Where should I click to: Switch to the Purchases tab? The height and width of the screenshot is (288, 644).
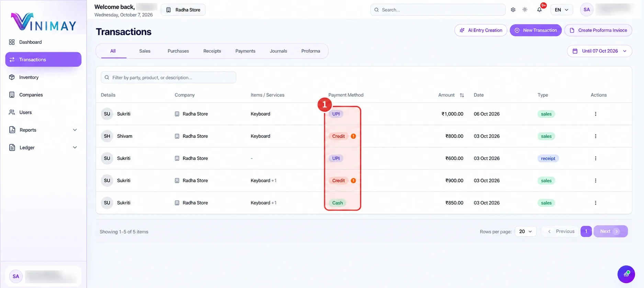178,51
